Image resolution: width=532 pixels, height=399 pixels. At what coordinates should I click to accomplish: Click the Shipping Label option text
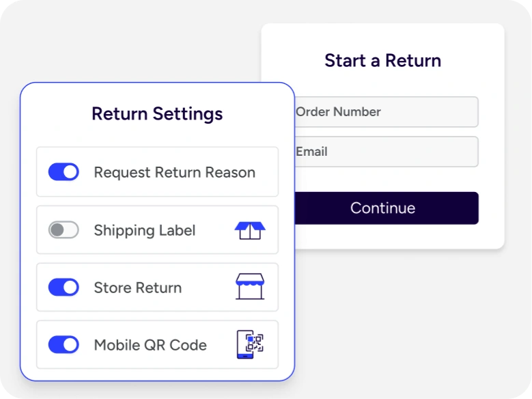click(145, 231)
